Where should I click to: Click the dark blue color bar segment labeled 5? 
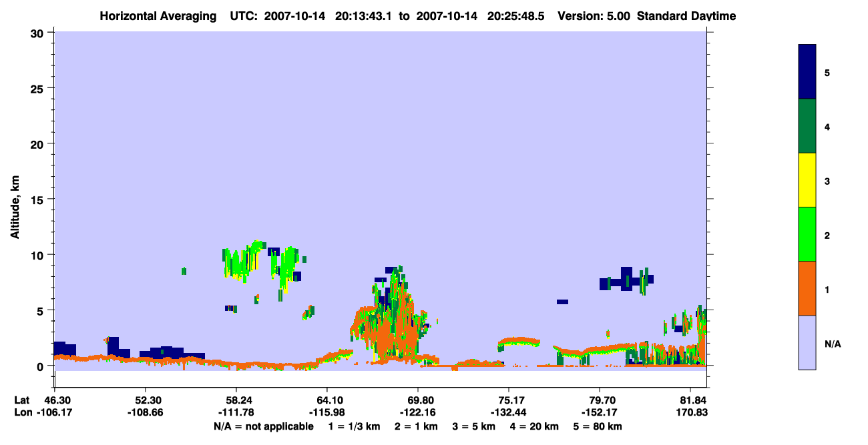(807, 72)
